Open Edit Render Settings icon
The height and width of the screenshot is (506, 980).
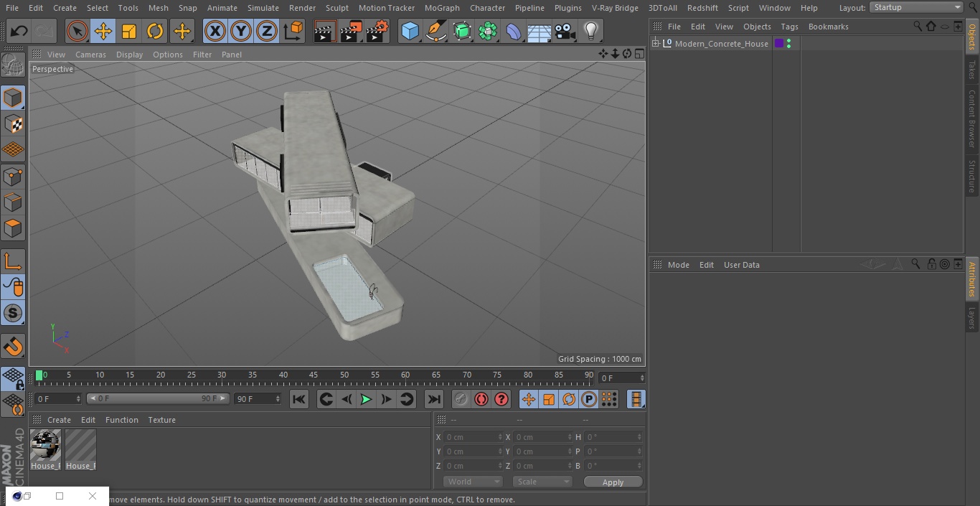pyautogui.click(x=377, y=32)
